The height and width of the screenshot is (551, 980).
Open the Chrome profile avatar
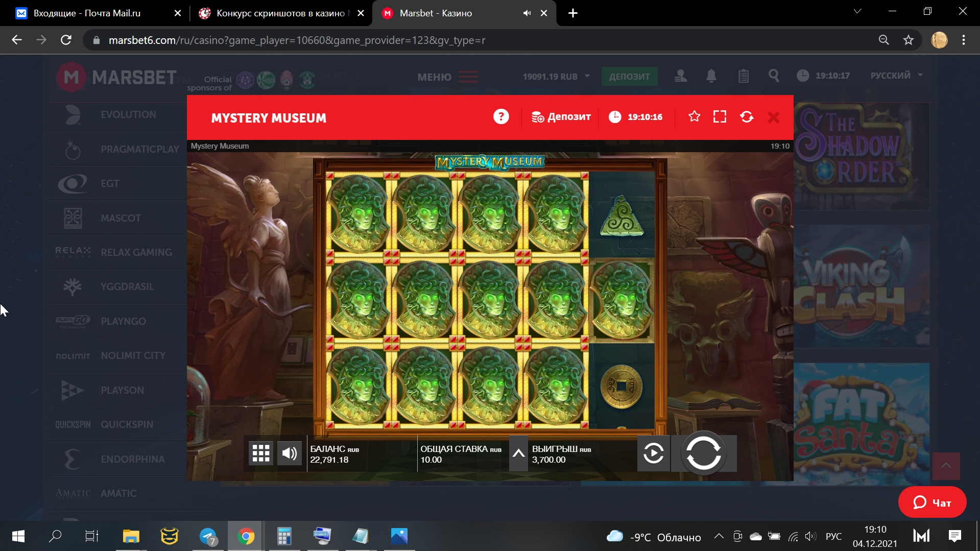pos(939,40)
